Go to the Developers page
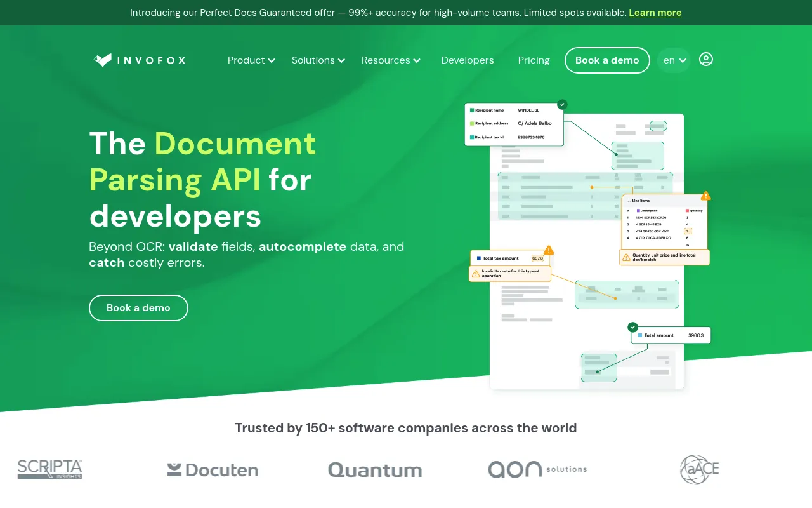The width and height of the screenshot is (812, 508). [468, 60]
